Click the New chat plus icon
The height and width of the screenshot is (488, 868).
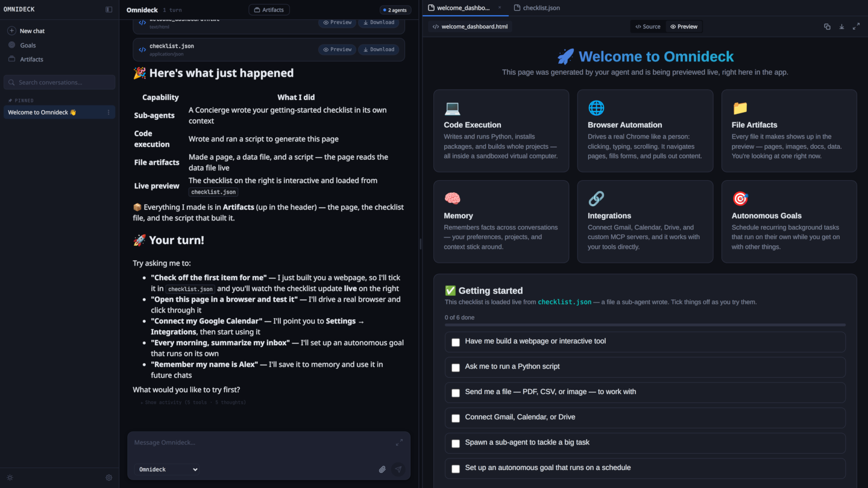(11, 31)
